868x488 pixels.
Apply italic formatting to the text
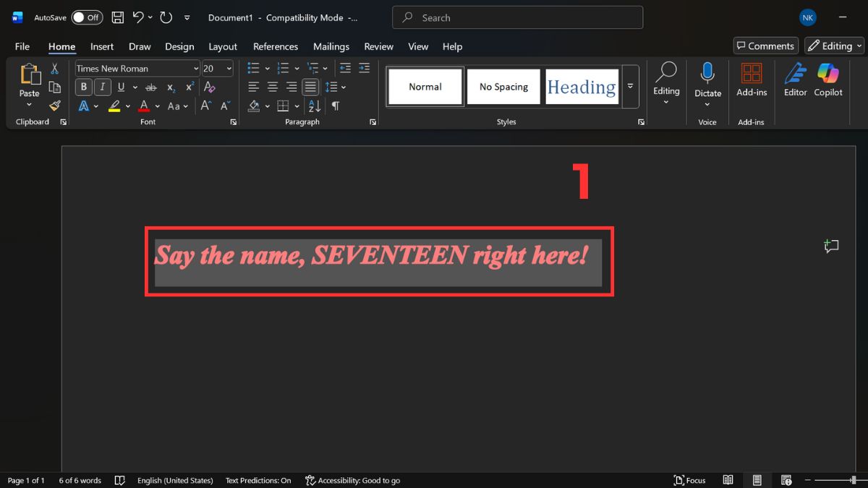(102, 87)
